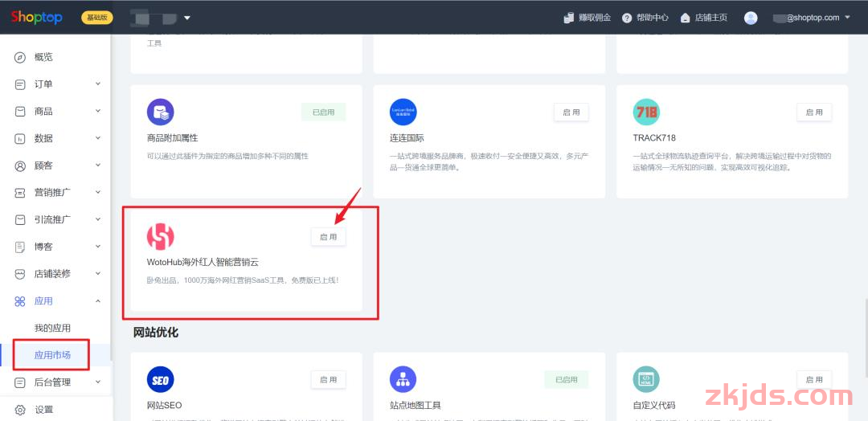Click the 基础版 plan badge
The image size is (868, 421).
[x=97, y=18]
